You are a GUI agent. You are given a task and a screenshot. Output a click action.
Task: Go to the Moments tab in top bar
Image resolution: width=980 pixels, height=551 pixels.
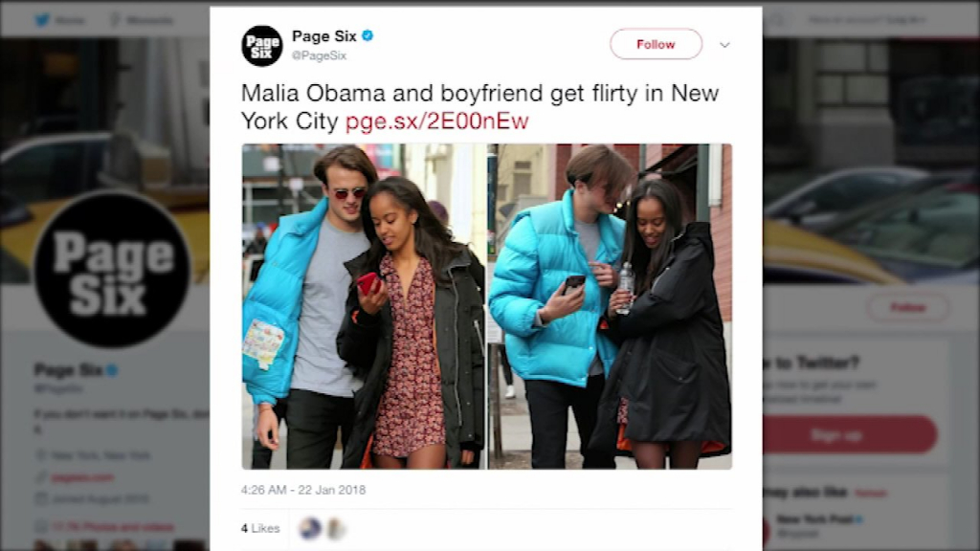143,20
